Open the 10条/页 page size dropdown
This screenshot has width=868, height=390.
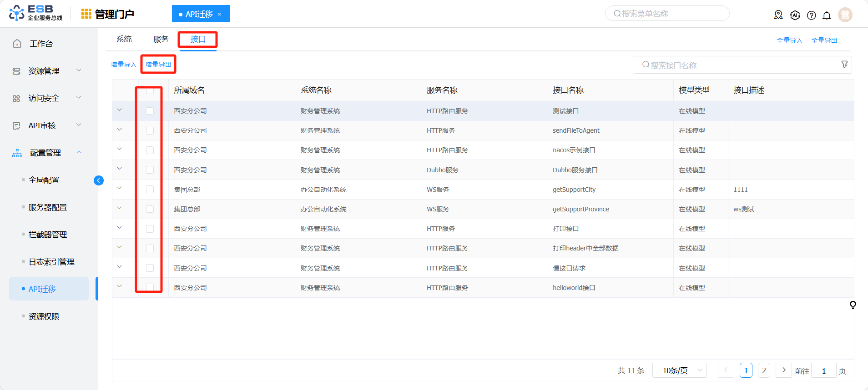[679, 370]
